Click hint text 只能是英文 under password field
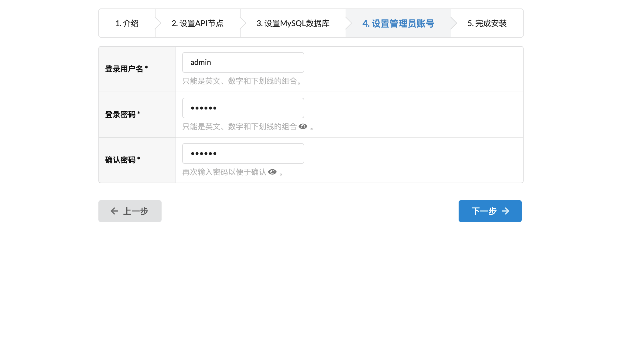The height and width of the screenshot is (364, 622). pos(239,126)
